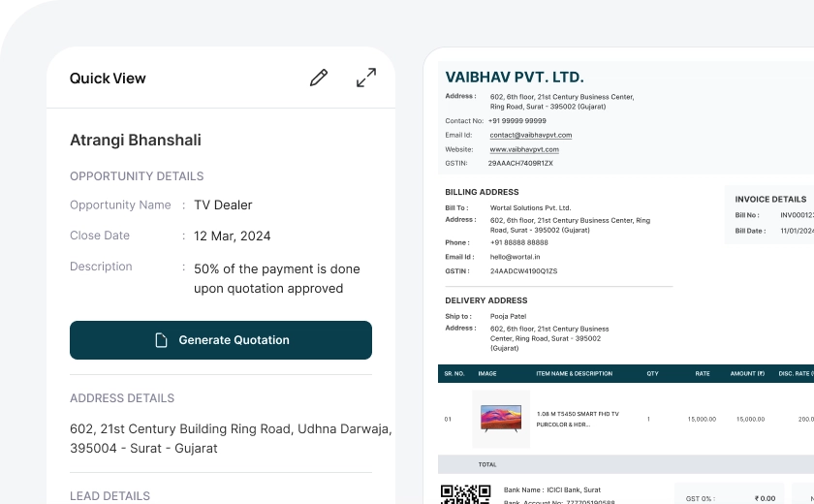Viewport: 814px width, 504px height.
Task: Click the hello@wortal.in billing email
Action: click(513, 257)
